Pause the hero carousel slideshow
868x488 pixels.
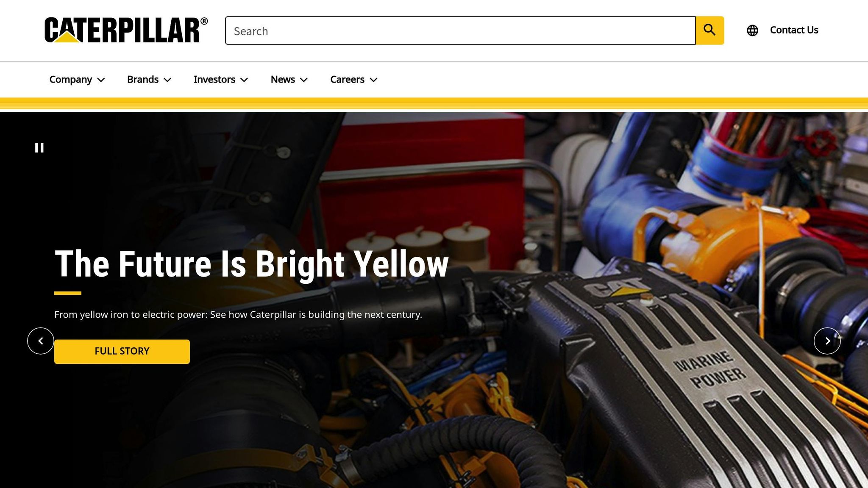[x=39, y=148]
